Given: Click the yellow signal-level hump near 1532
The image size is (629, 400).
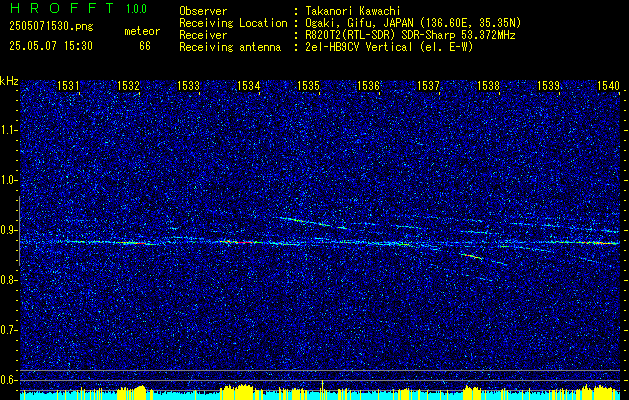Looking at the screenshot, I should pos(131,392).
